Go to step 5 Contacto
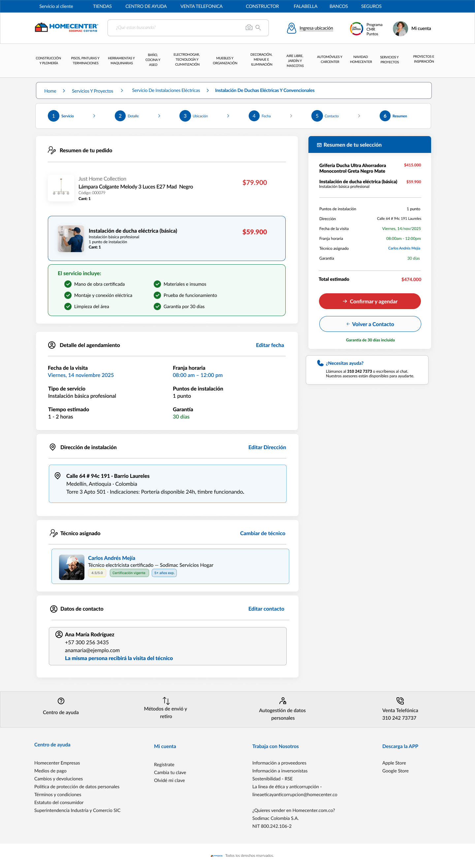This screenshot has width=475, height=868. 325,116
